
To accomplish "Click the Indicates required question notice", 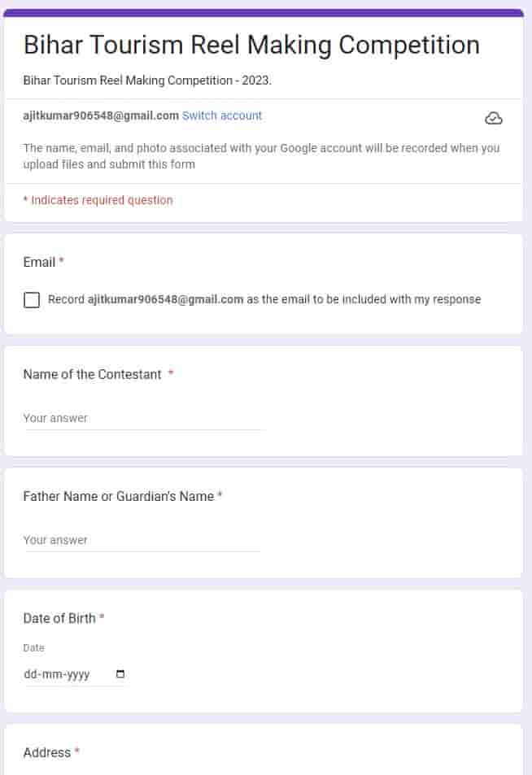I will (x=98, y=200).
